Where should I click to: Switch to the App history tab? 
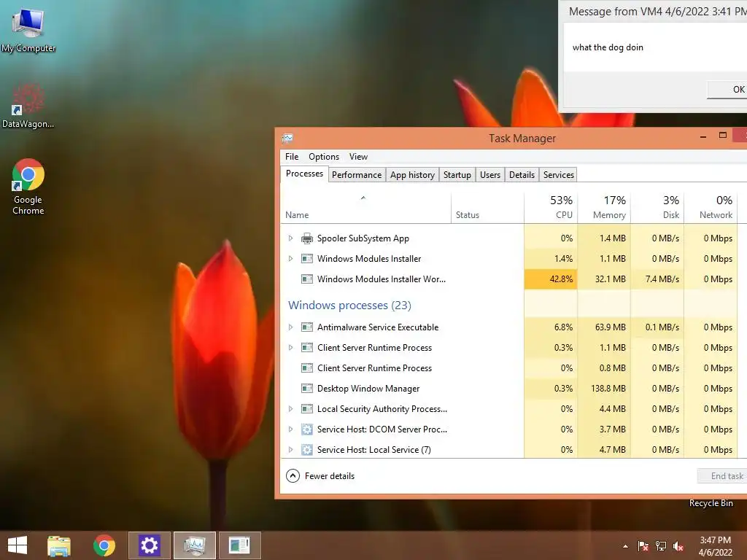[413, 175]
